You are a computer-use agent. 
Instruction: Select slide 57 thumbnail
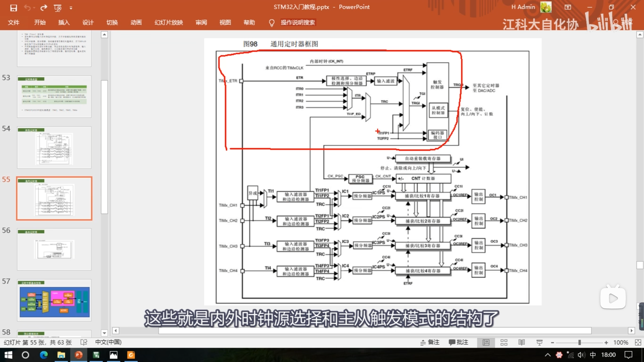pyautogui.click(x=54, y=300)
